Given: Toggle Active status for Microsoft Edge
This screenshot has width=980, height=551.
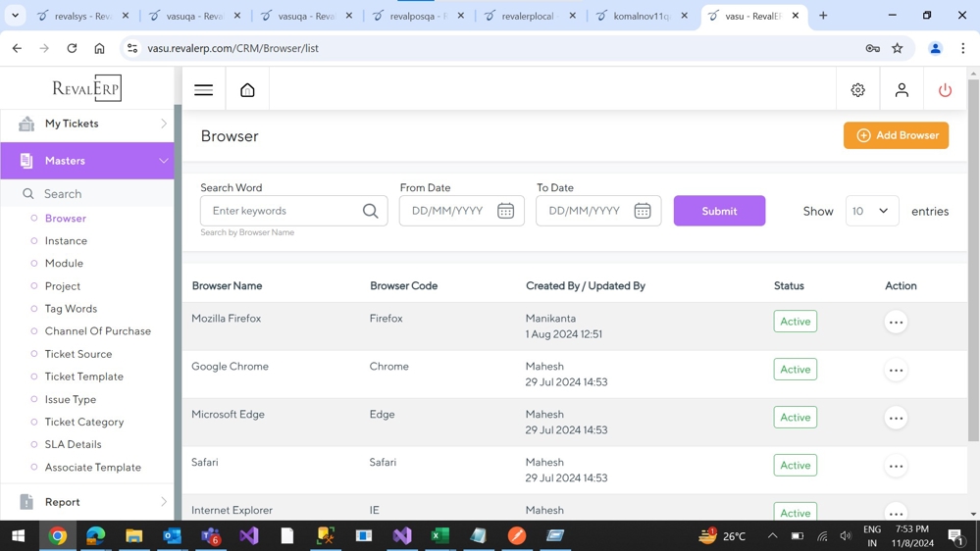Looking at the screenshot, I should pyautogui.click(x=795, y=418).
